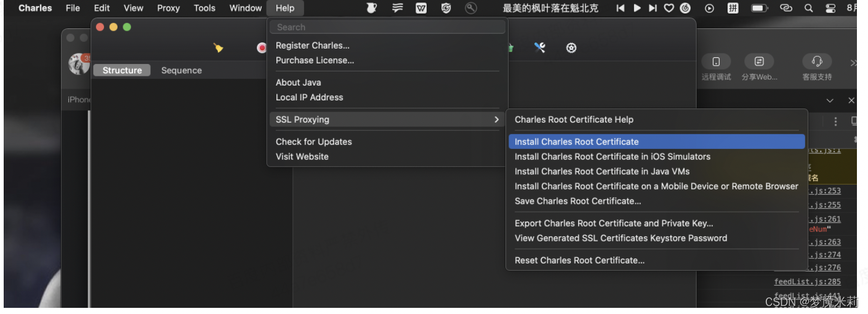Collapse panel with the down chevron in background window
This screenshot has width=868, height=314.
[x=830, y=100]
